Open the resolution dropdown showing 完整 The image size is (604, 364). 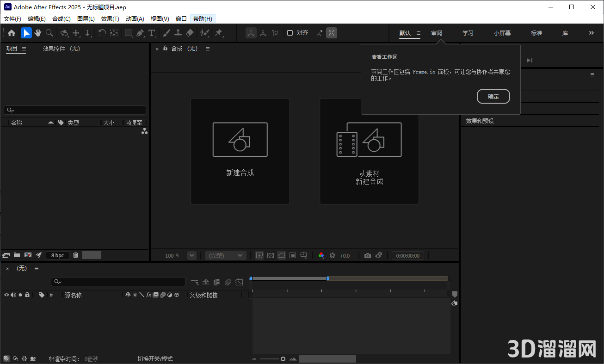tap(225, 255)
